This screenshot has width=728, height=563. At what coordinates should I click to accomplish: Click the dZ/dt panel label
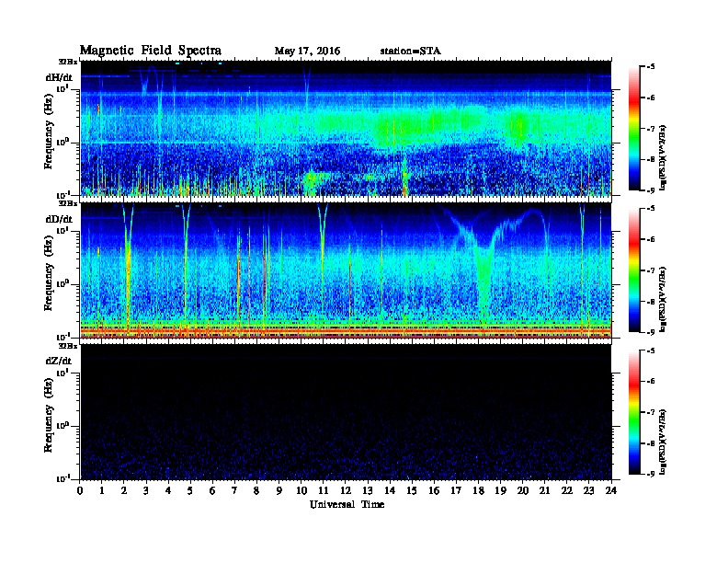coord(59,361)
